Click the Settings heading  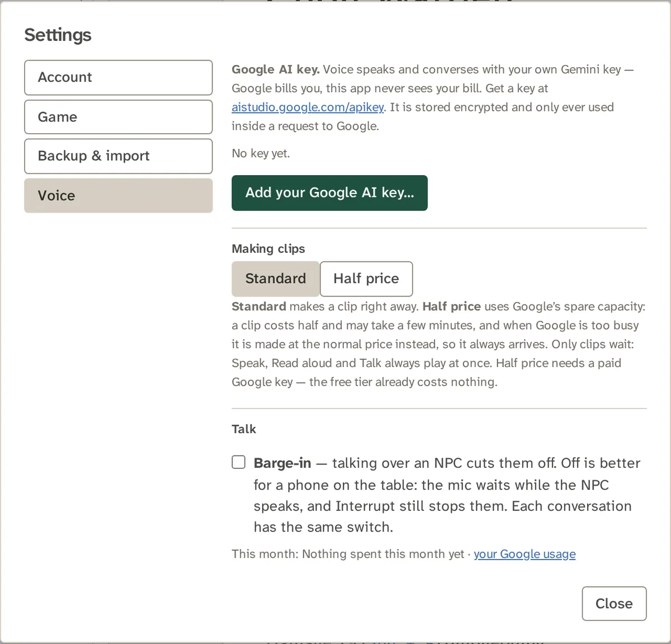point(58,35)
